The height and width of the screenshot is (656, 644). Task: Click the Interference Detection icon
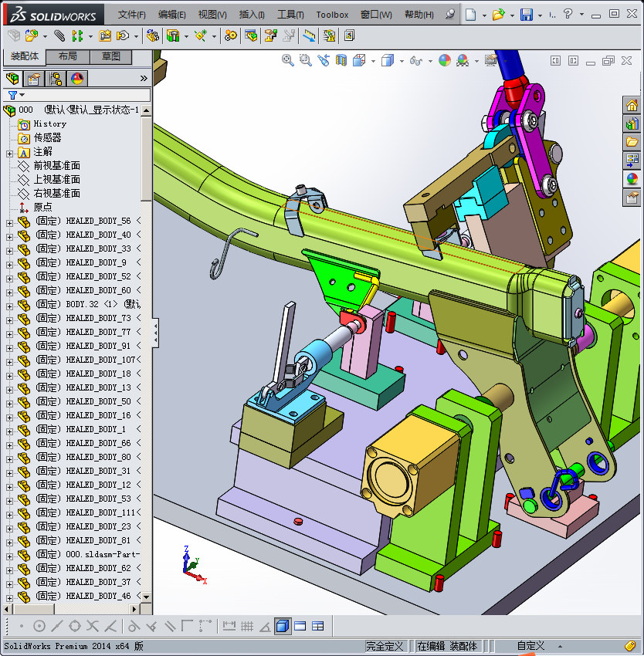point(329,36)
